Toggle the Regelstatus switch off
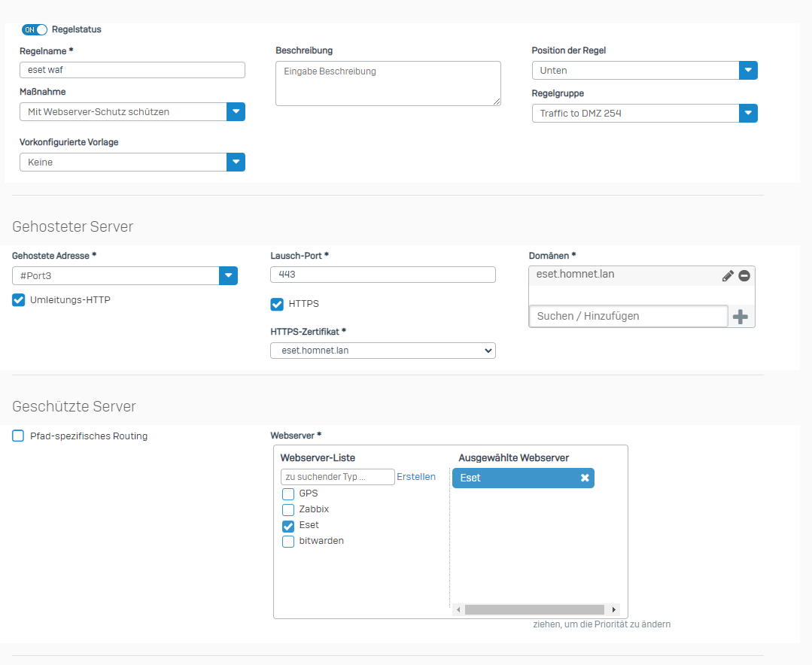812x665 pixels. [x=35, y=29]
